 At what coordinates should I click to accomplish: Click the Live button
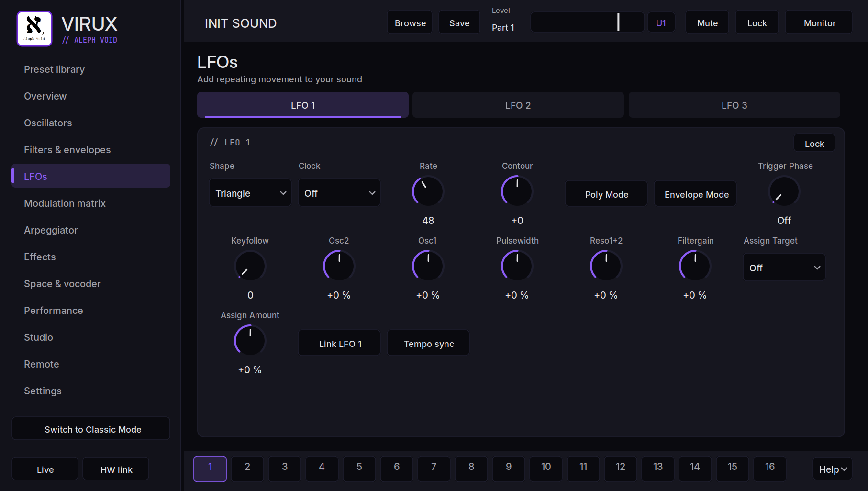(45, 469)
